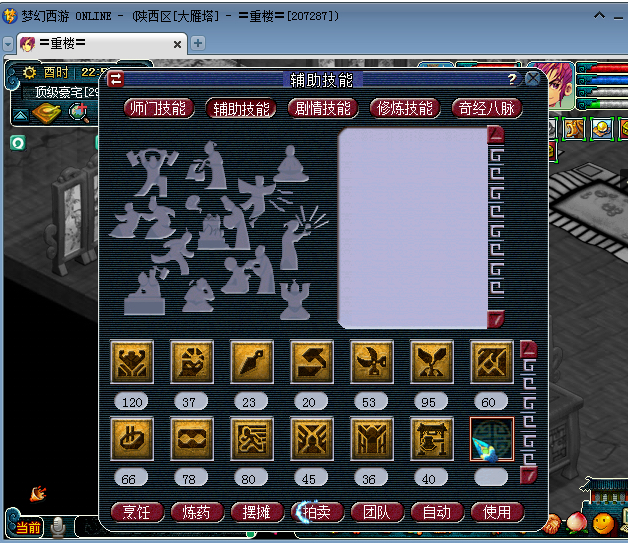Select the running figure skill level 80
Image resolution: width=628 pixels, height=543 pixels.
tap(252, 438)
